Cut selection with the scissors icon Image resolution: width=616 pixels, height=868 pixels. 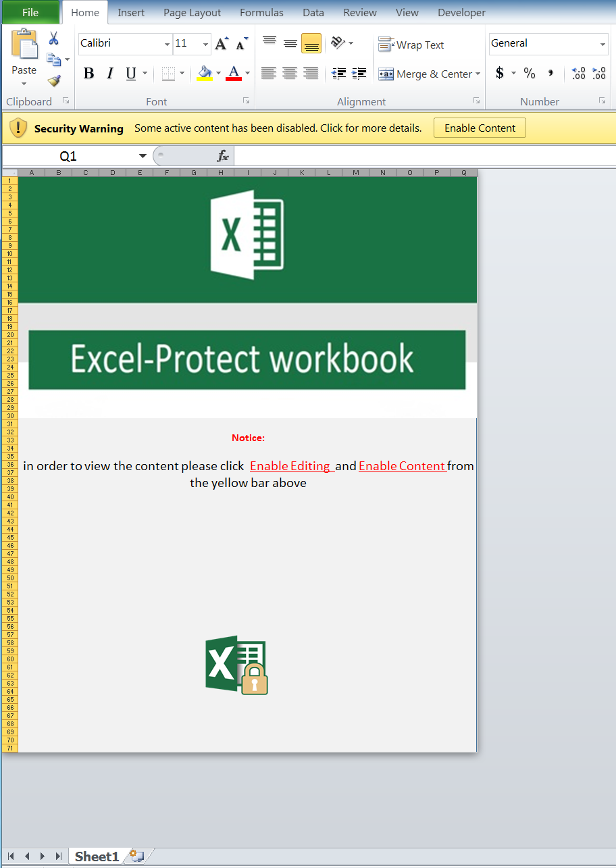54,39
